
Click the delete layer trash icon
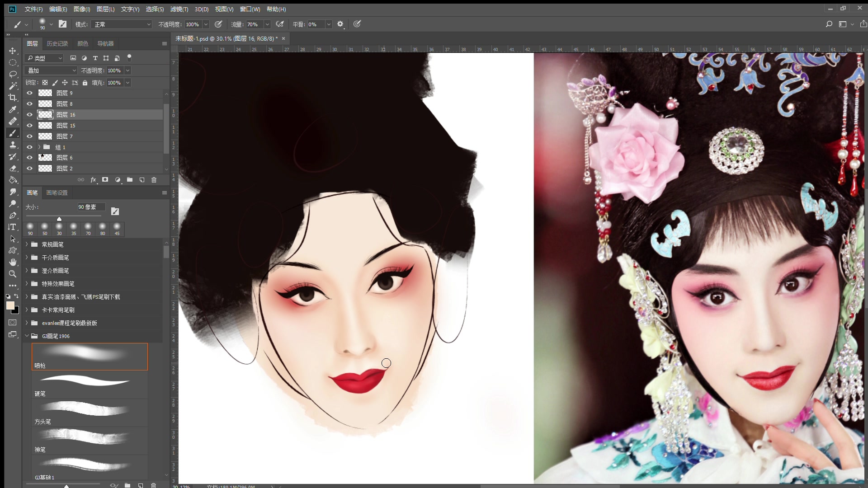[x=154, y=180]
